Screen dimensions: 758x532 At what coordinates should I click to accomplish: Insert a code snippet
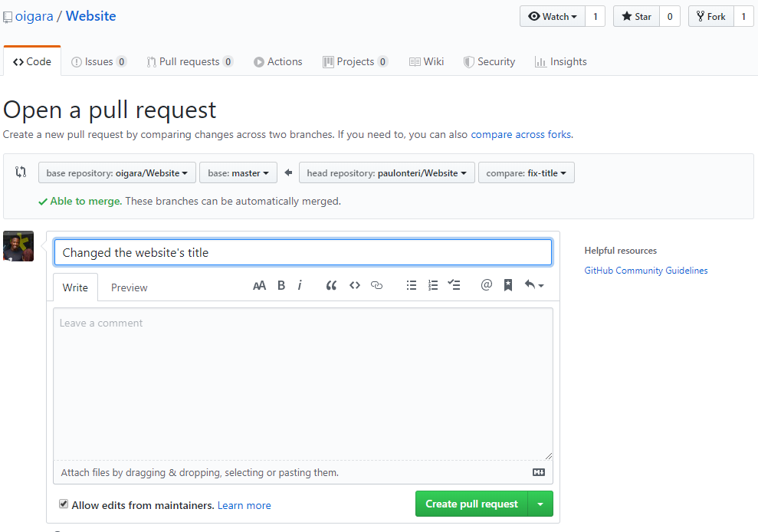coord(354,284)
